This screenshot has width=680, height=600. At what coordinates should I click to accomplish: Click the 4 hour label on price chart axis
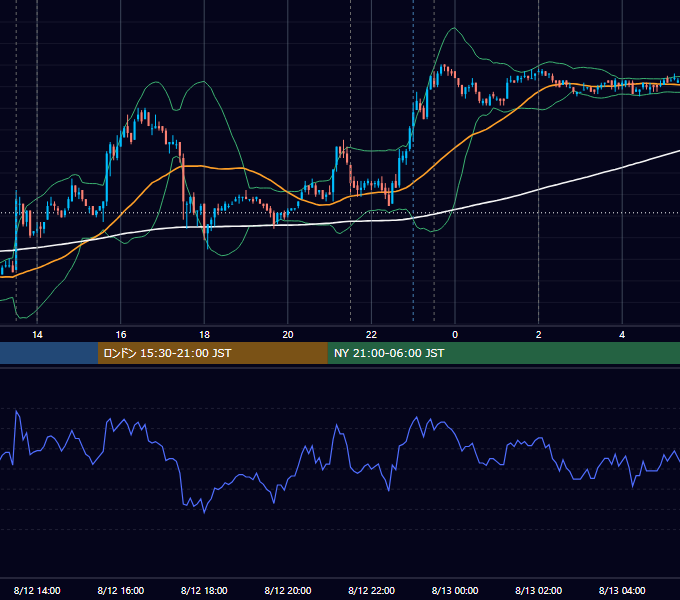(x=622, y=335)
